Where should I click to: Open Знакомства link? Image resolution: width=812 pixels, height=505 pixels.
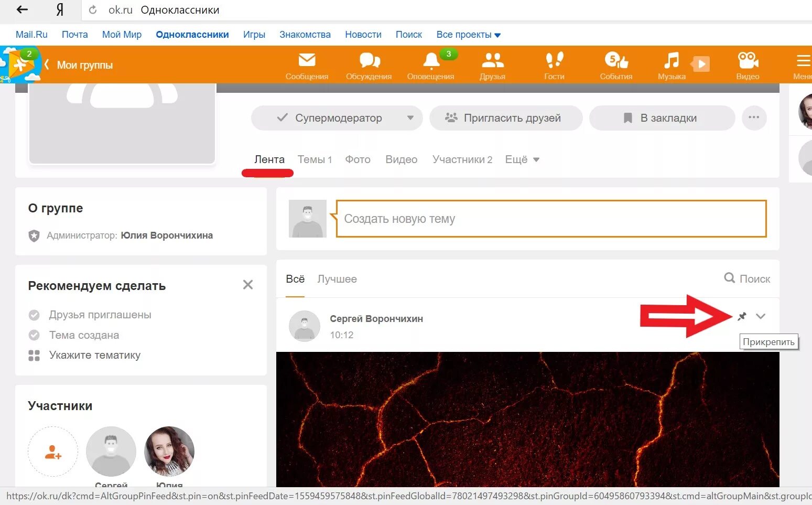(x=305, y=35)
